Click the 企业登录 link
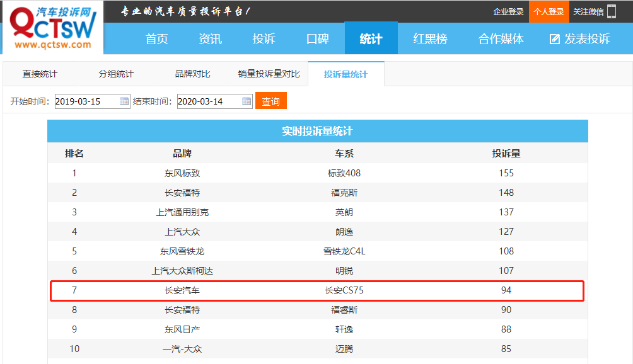 (508, 11)
